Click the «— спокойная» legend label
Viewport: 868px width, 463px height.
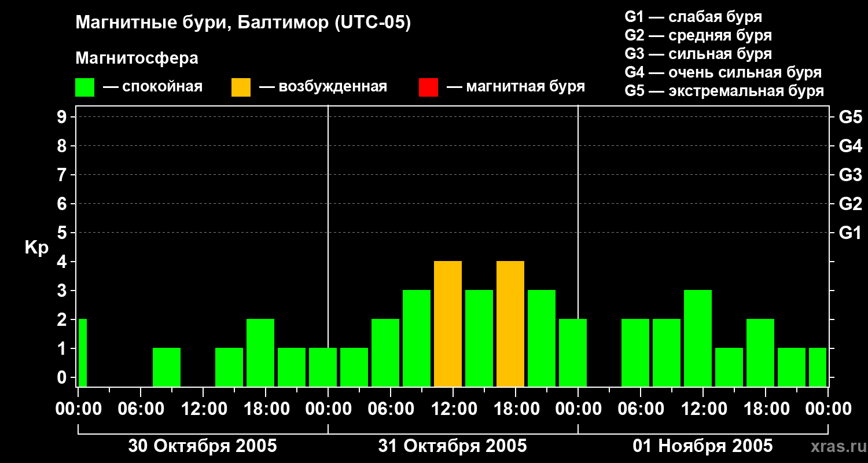[x=153, y=87]
